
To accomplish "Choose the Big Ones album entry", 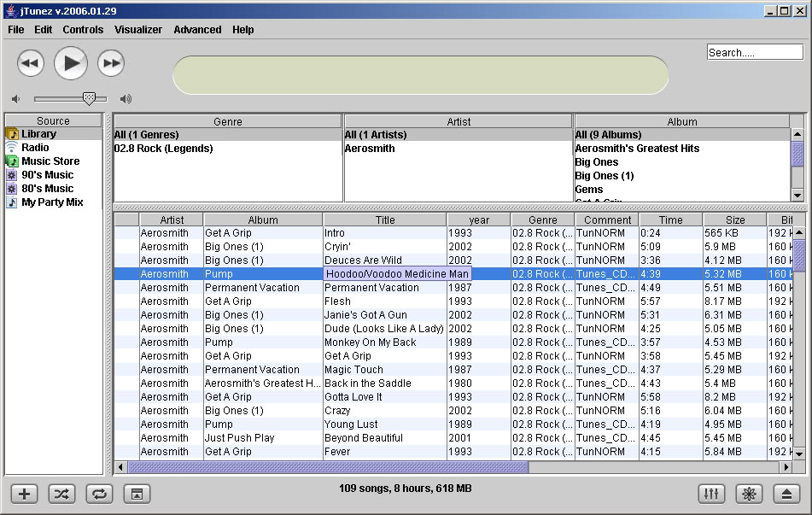I will (x=682, y=162).
